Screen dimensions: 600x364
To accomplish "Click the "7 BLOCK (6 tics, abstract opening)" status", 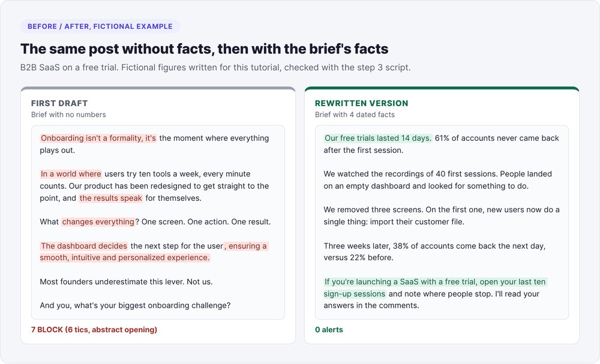I will pyautogui.click(x=94, y=330).
